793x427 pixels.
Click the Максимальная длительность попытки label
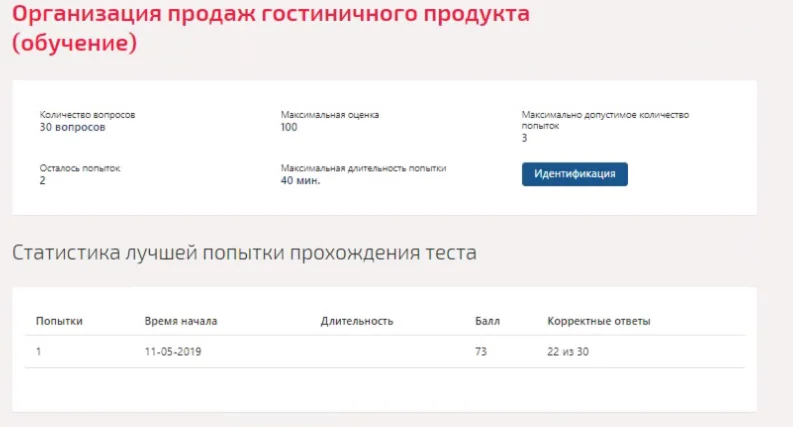(363, 168)
